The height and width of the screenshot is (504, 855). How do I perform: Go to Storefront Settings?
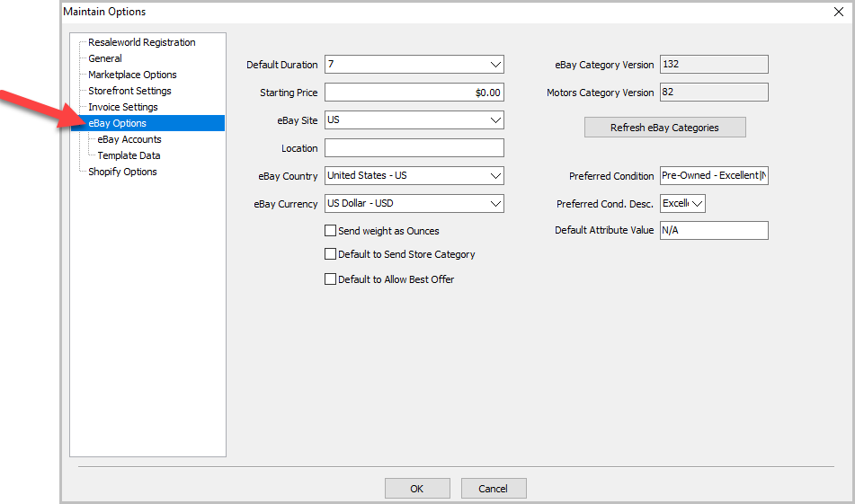[129, 91]
